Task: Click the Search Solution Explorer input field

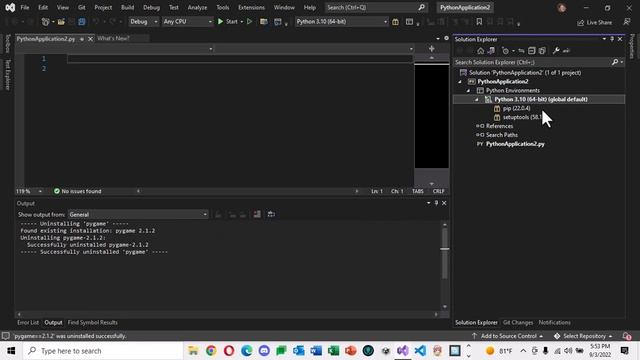Action: 532,62
